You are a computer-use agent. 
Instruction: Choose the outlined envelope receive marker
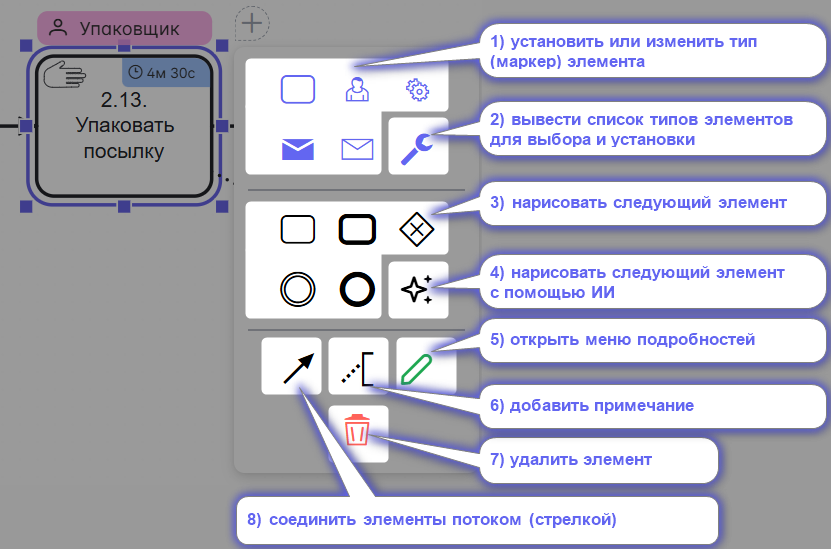357,149
